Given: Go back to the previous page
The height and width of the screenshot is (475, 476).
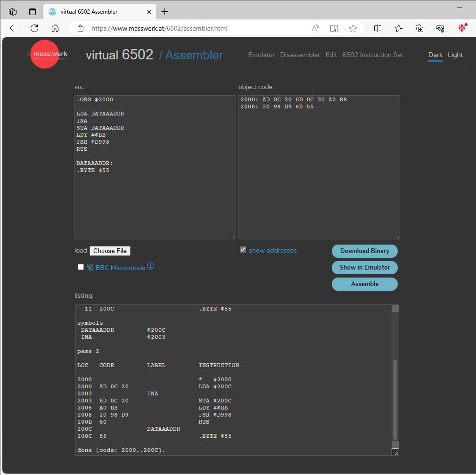Looking at the screenshot, I should pos(14,29).
